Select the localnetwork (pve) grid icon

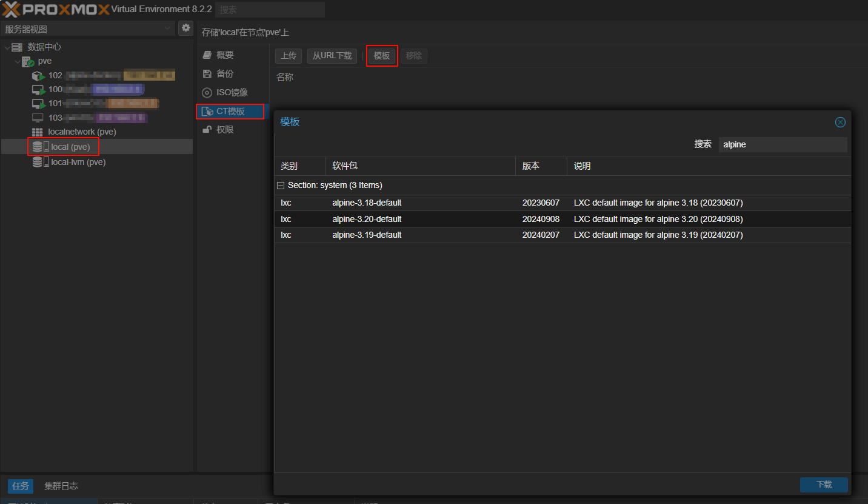(x=38, y=132)
